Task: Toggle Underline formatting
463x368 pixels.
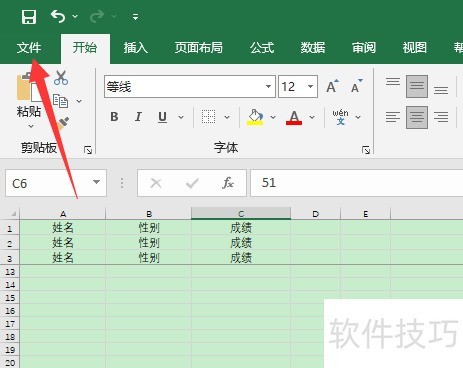Action: pyautogui.click(x=162, y=117)
